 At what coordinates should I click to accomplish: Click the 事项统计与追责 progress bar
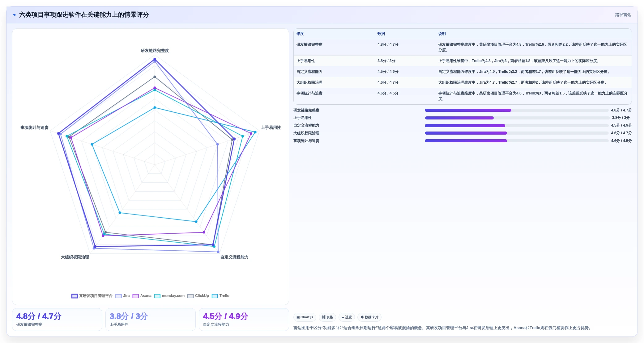click(x=517, y=141)
